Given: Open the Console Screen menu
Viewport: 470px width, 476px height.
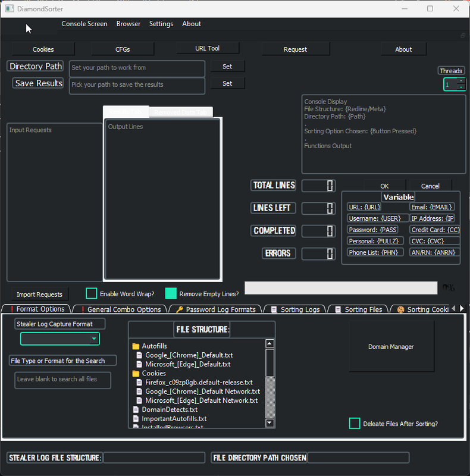Looking at the screenshot, I should [84, 24].
